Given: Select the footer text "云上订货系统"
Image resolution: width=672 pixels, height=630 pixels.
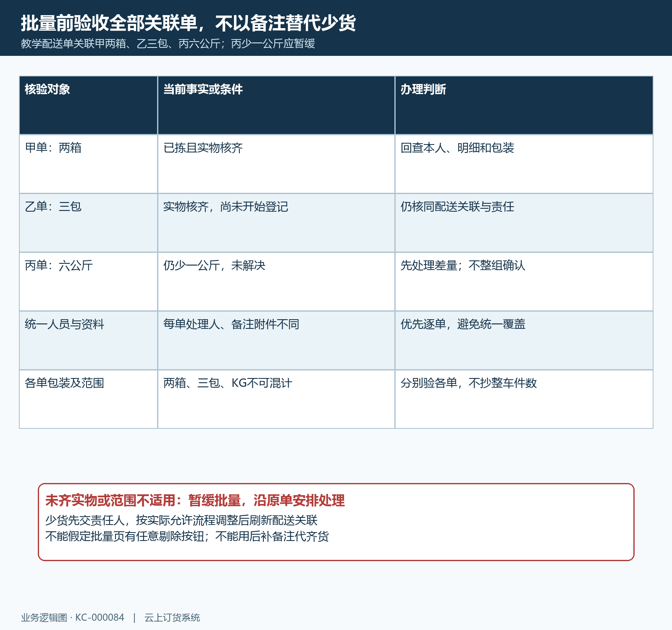Looking at the screenshot, I should (x=172, y=617).
